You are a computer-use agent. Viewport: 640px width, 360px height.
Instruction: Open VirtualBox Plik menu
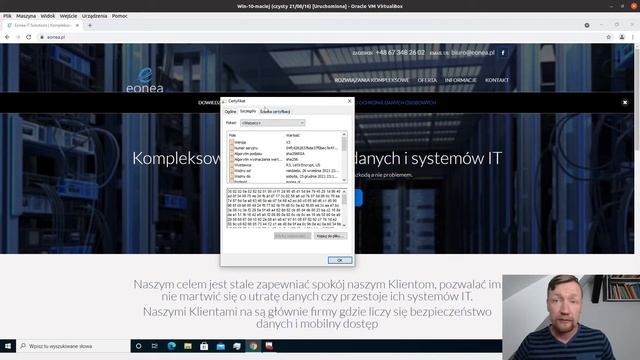tap(7, 16)
